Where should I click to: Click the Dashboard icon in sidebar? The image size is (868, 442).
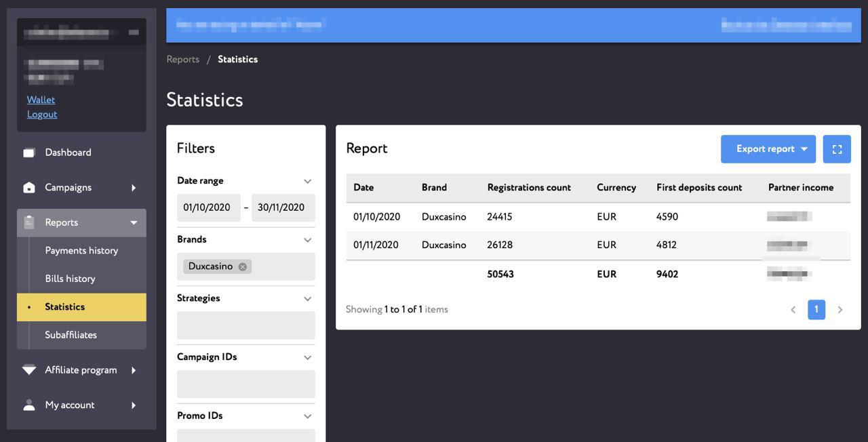coord(28,153)
